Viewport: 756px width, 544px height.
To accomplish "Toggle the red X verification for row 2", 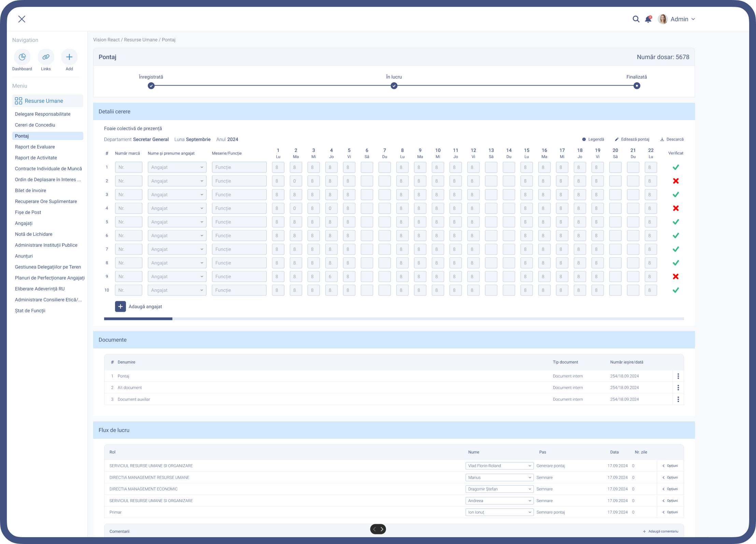I will click(676, 181).
